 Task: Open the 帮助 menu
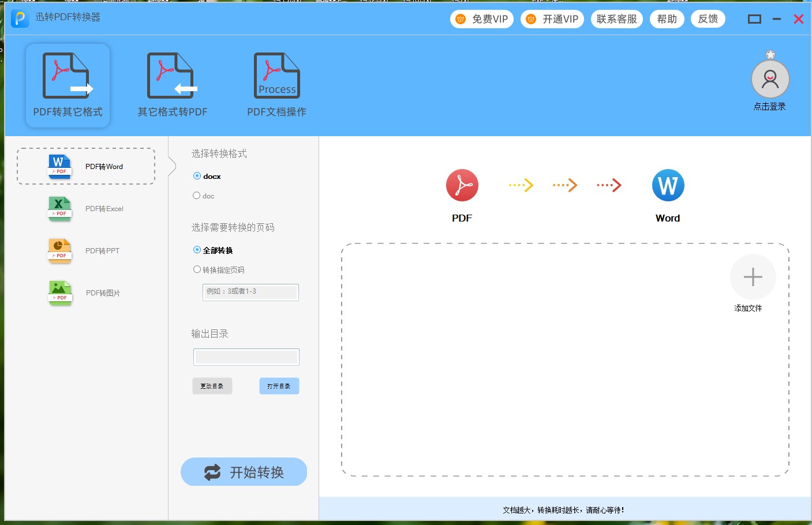coord(667,19)
